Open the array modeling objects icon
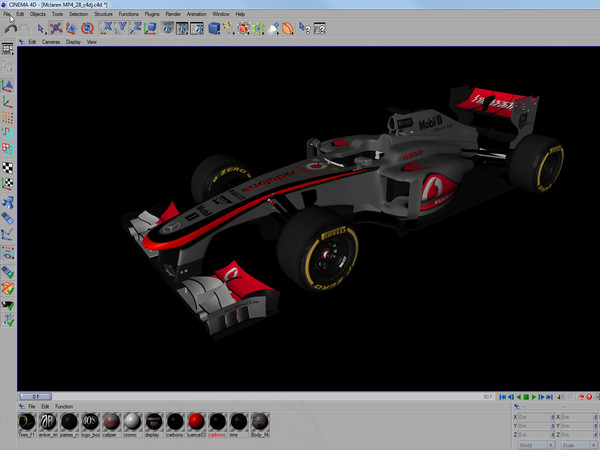This screenshot has width=600, height=450. point(258,28)
